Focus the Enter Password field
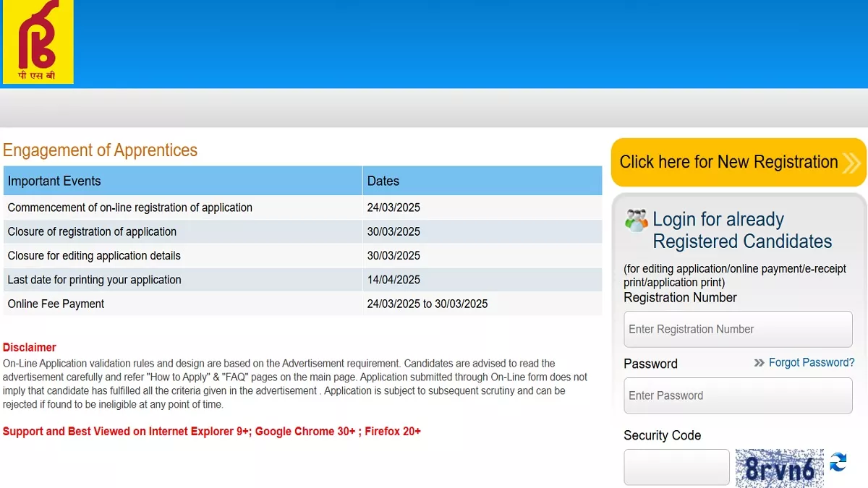The height and width of the screenshot is (488, 868). (x=738, y=395)
